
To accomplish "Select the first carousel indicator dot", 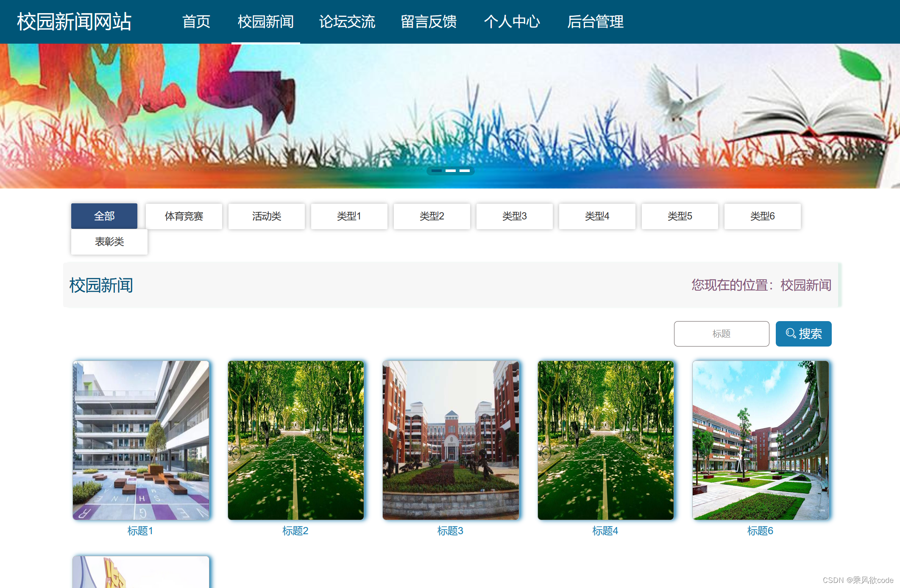I will pos(436,170).
